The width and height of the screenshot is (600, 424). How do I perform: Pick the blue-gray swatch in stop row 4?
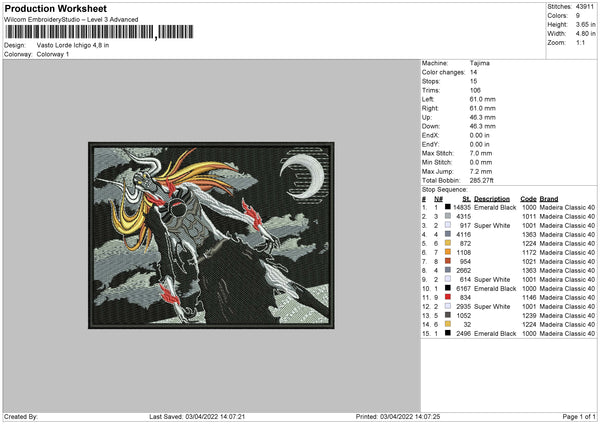point(448,234)
